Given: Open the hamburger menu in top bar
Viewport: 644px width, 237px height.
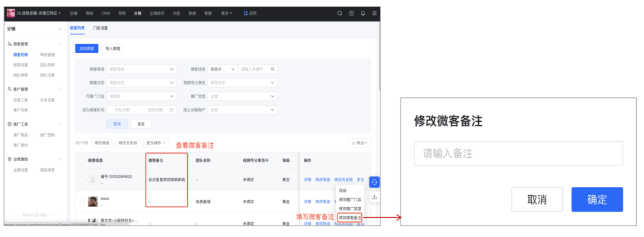Looking at the screenshot, I should pyautogui.click(x=374, y=13).
